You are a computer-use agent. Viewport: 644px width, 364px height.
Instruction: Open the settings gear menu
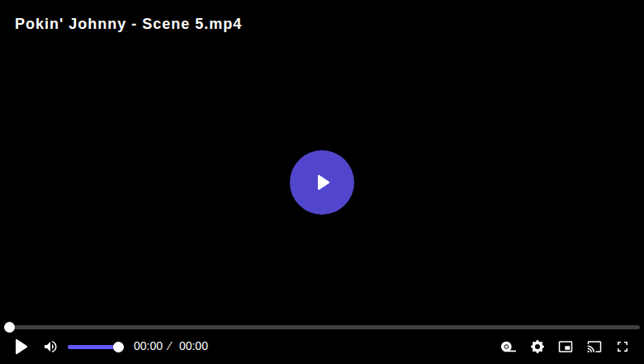tap(537, 347)
